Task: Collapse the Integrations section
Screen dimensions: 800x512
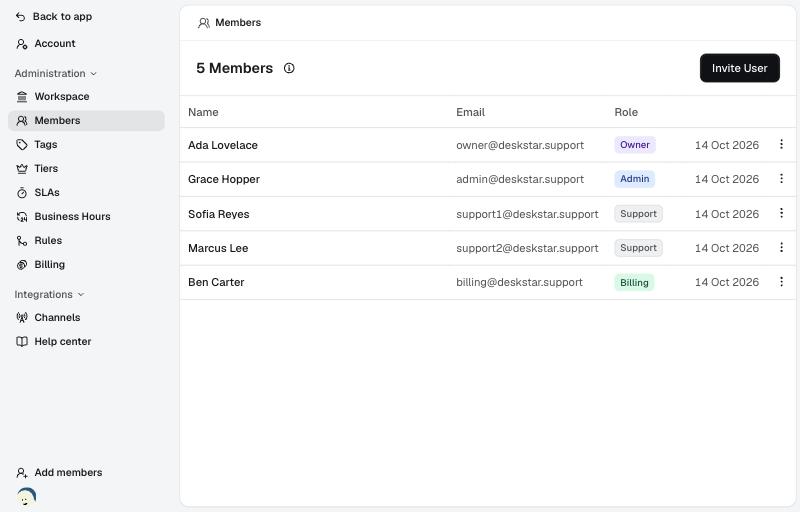Action: coord(49,295)
